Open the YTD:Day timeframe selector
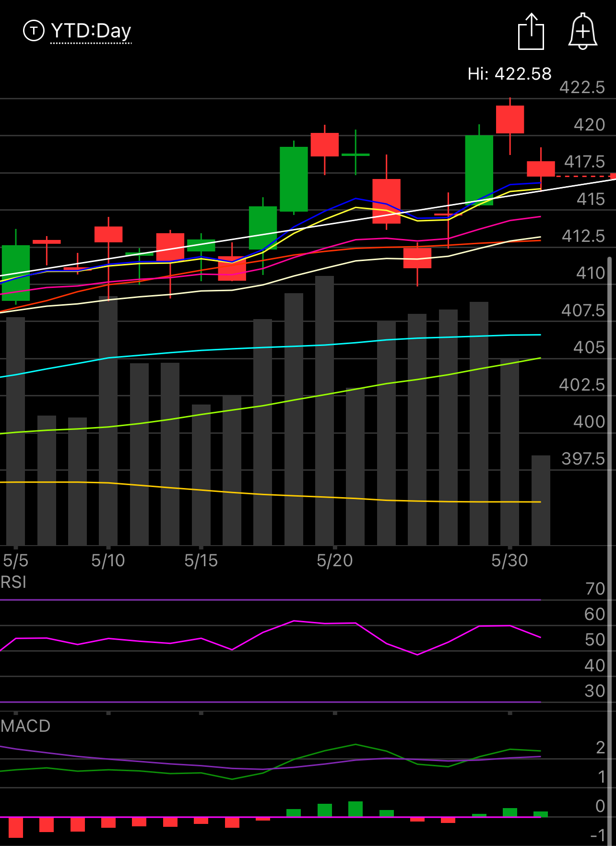616x846 pixels. click(91, 31)
